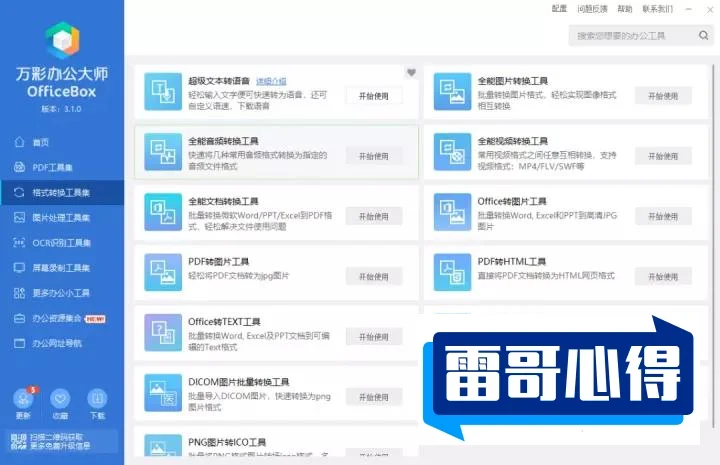Open 办公网址导航 section

(62, 343)
